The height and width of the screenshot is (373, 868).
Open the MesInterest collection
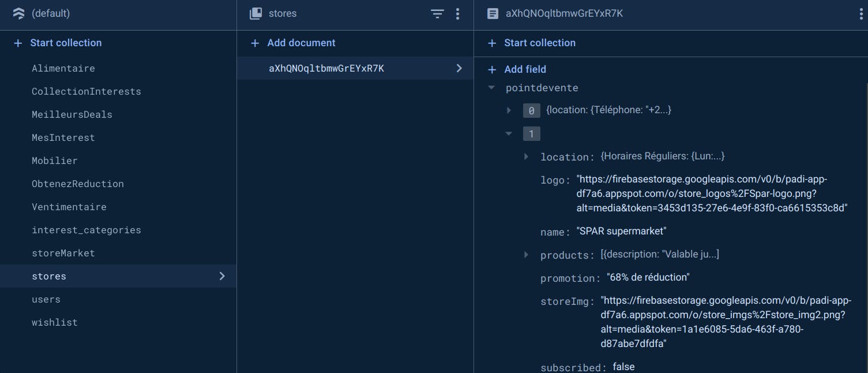[x=63, y=137]
